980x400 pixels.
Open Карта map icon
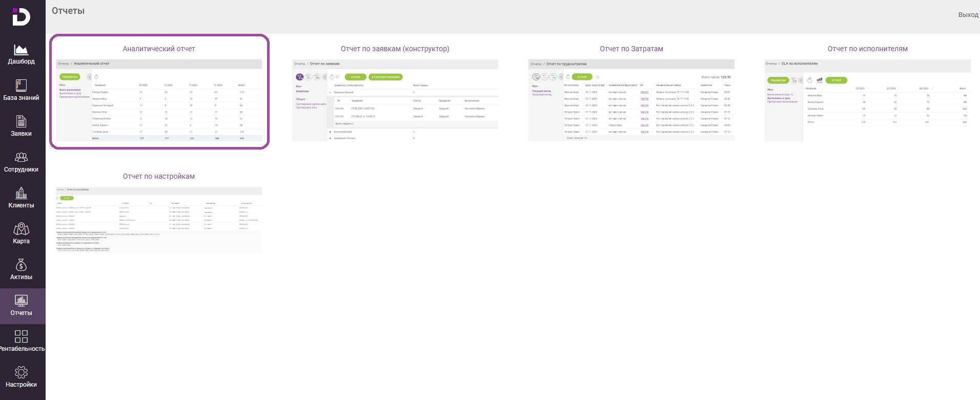[21, 229]
